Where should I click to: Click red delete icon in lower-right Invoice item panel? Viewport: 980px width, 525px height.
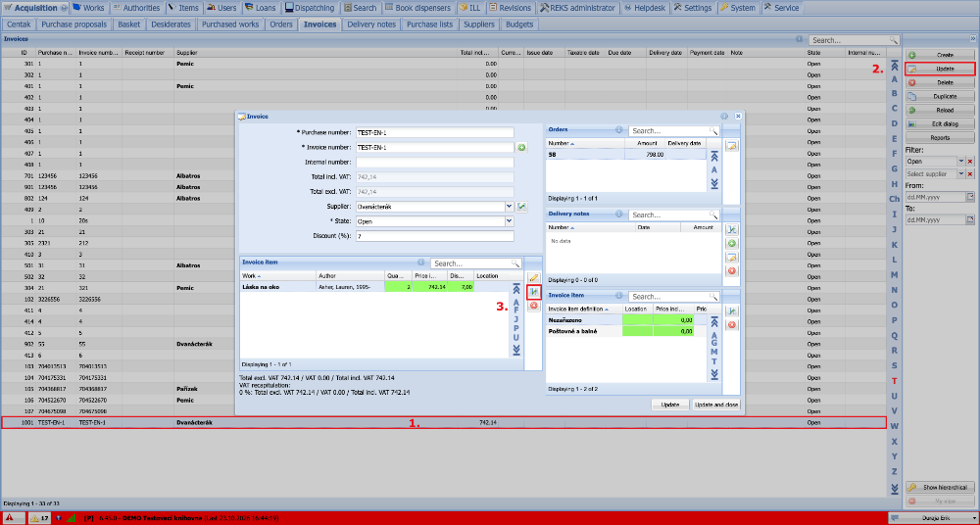pyautogui.click(x=732, y=324)
